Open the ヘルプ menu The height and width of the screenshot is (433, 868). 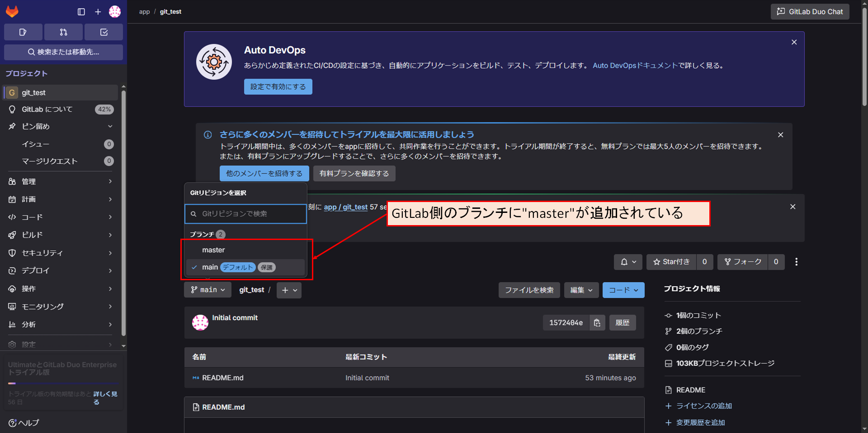click(24, 423)
